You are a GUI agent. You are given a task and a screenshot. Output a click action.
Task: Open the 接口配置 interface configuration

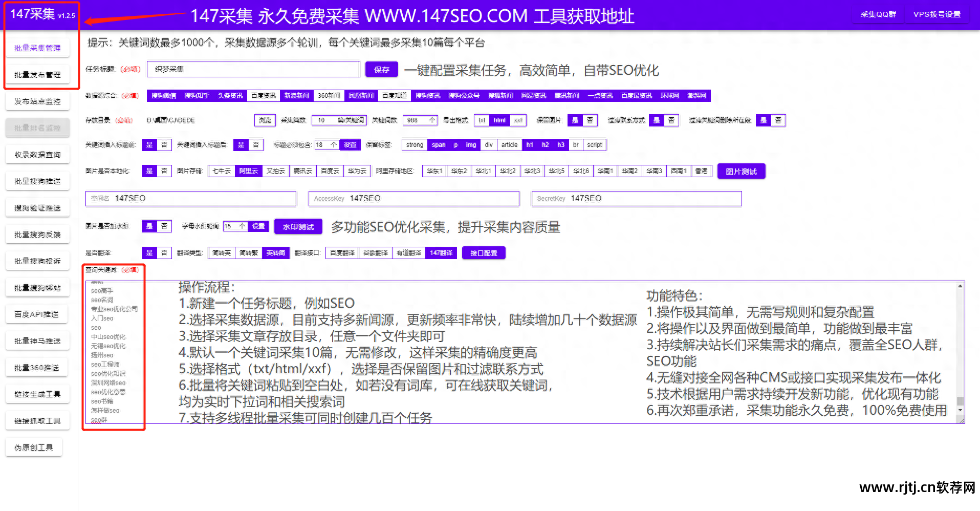(483, 252)
